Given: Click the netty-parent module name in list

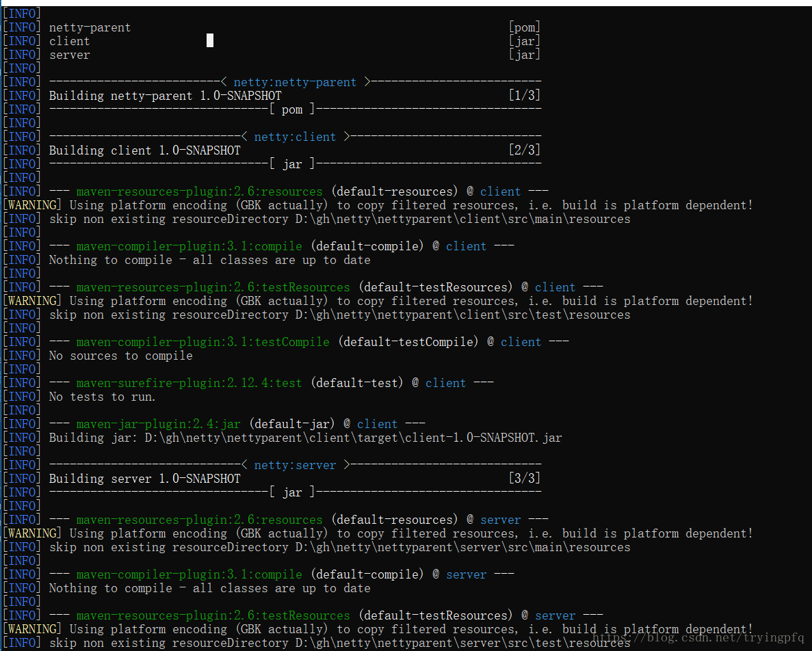Looking at the screenshot, I should click(90, 27).
